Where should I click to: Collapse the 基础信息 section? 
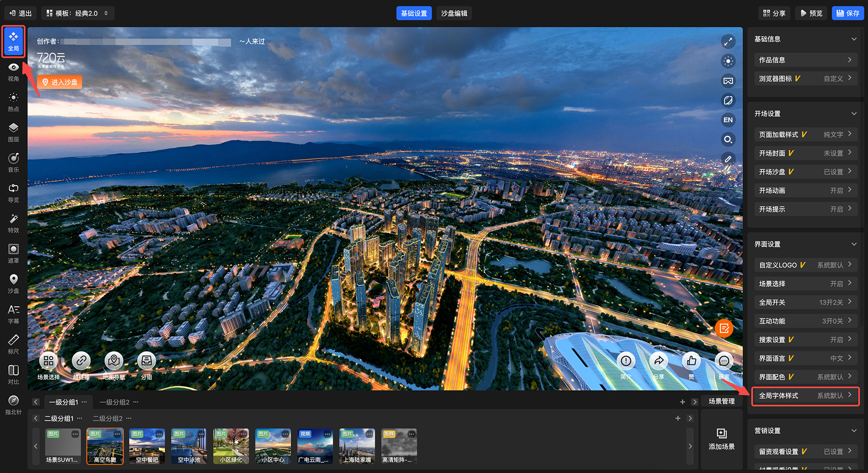click(854, 39)
